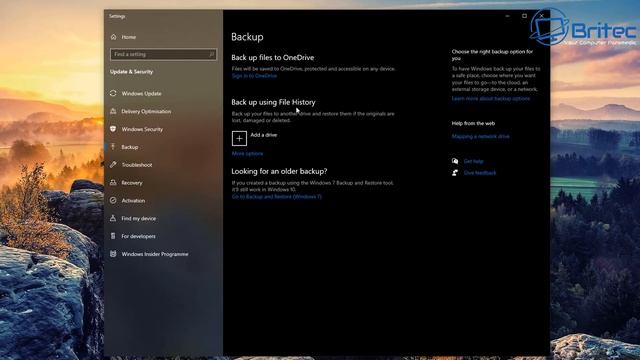Maximize the Settings window

(x=524, y=16)
